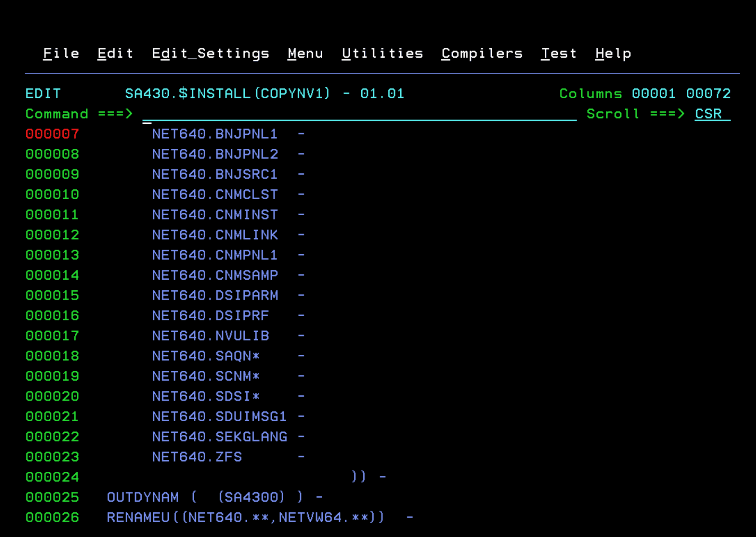This screenshot has width=756, height=537.
Task: Select the NET640.CNMCLST entry
Action: tap(215, 195)
